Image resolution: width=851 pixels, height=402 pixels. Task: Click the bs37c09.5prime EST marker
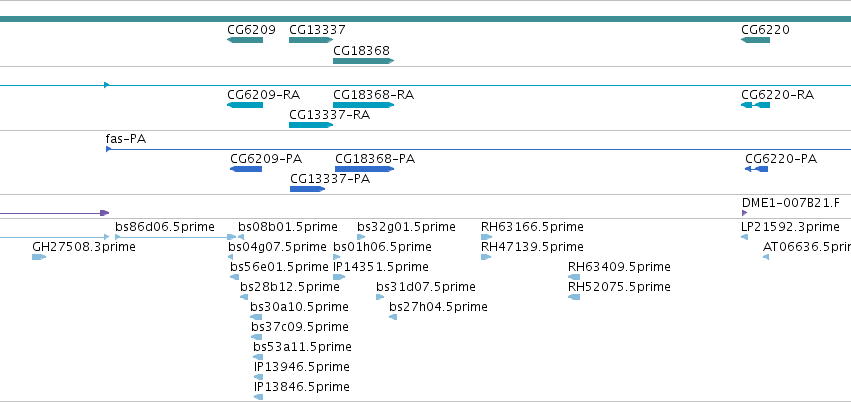pos(257,337)
